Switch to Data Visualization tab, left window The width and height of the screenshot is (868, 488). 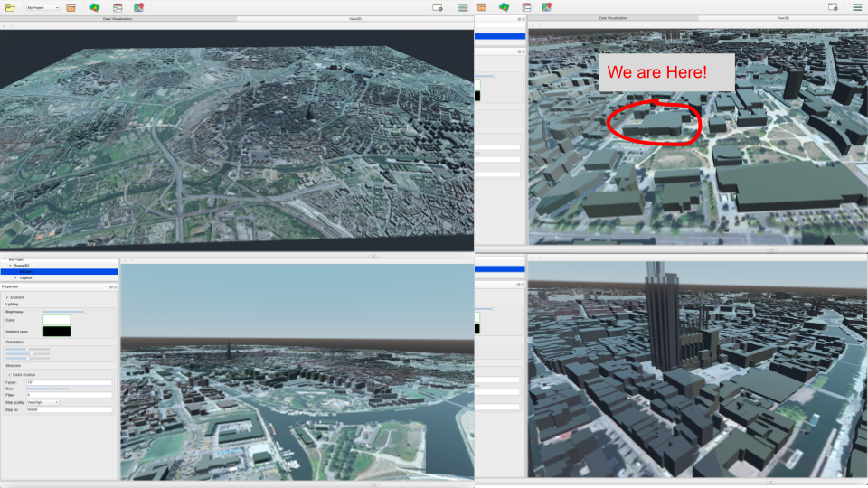118,19
